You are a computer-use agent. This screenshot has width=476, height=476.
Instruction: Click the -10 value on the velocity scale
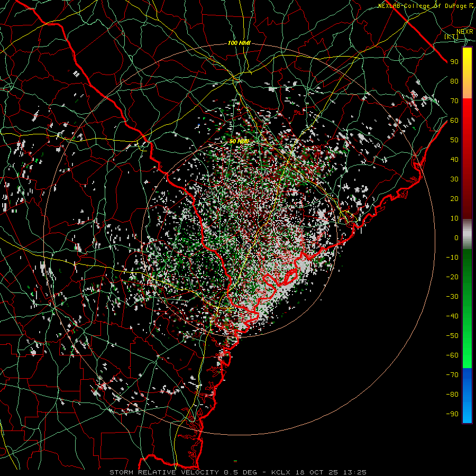(x=452, y=258)
